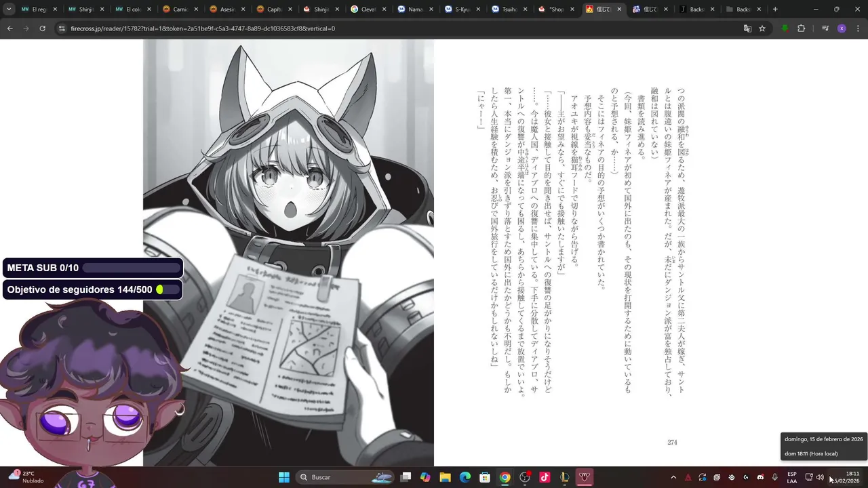Switch to the 'Asesin' tab
868x488 pixels.
click(x=227, y=9)
